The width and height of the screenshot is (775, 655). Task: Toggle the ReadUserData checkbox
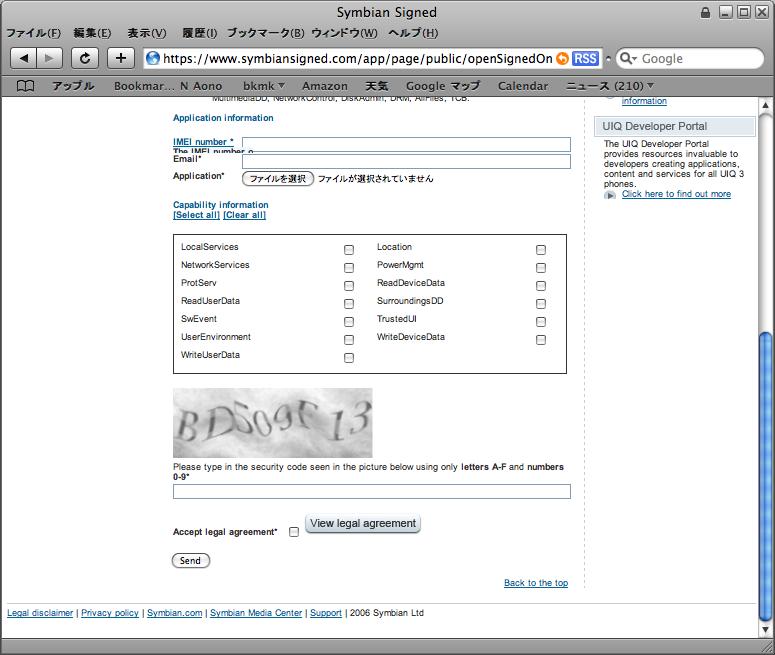pos(349,304)
